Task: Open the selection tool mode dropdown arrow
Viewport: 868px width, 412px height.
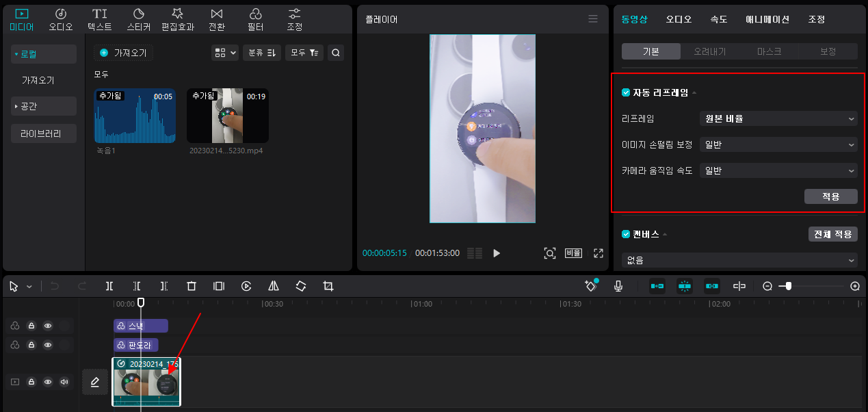Action: click(x=29, y=287)
